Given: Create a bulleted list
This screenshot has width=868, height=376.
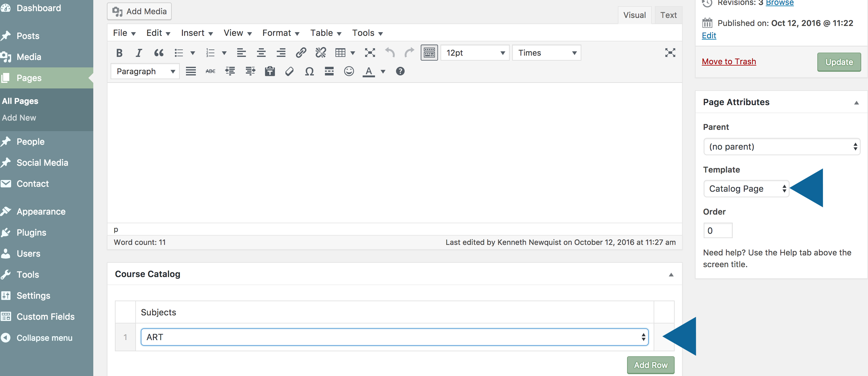Looking at the screenshot, I should point(179,53).
